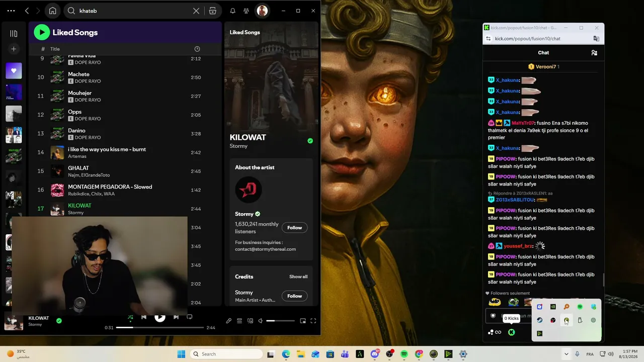
Task: Mute Spotify volume
Action: click(261, 321)
